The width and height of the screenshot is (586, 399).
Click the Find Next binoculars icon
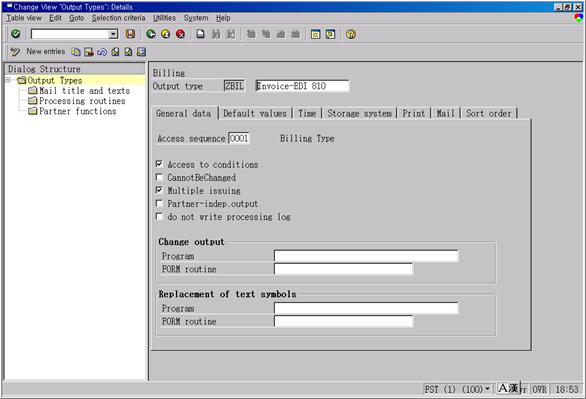pyautogui.click(x=231, y=34)
